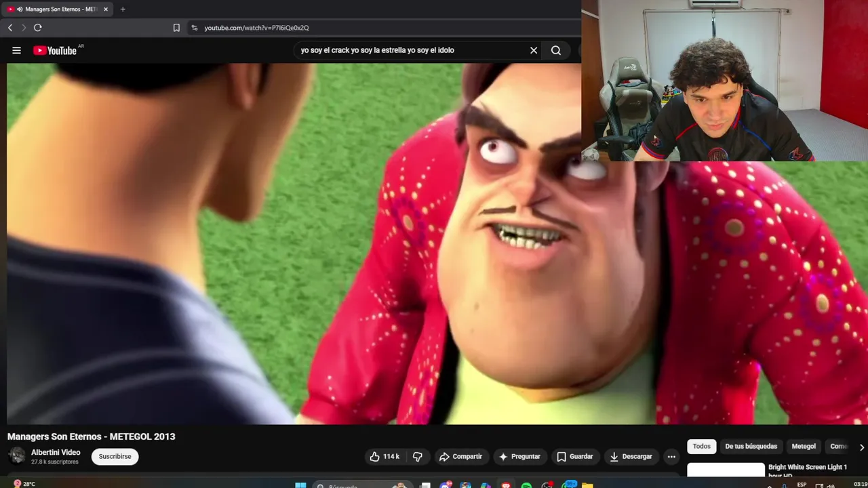Open site settings icon in address bar

click(x=195, y=28)
